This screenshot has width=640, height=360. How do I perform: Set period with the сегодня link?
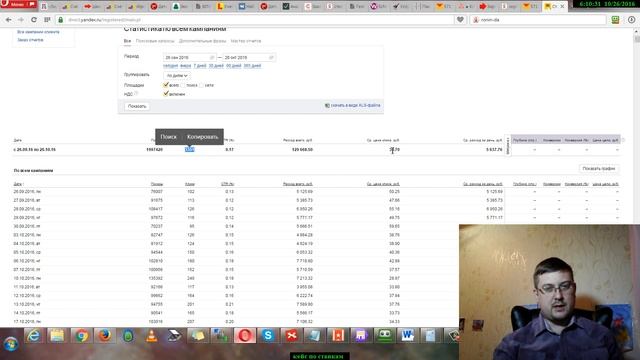(171, 66)
